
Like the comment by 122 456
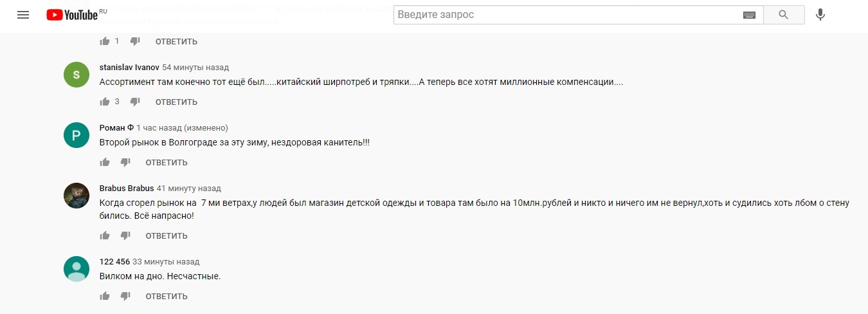point(105,296)
